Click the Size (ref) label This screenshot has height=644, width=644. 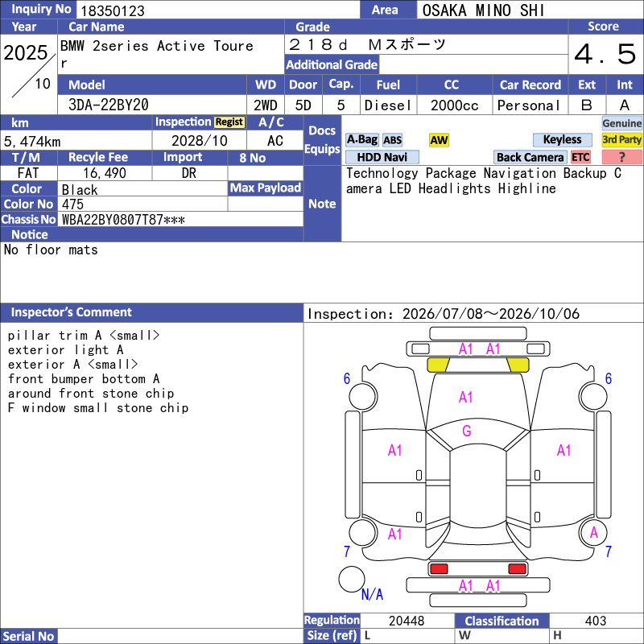[332, 635]
